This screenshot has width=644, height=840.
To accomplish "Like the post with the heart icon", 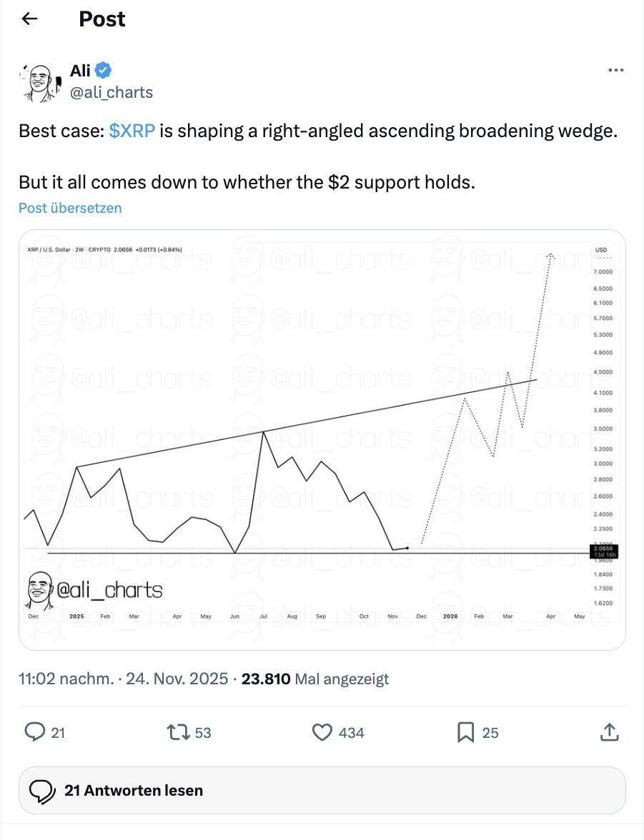I will pos(323,732).
